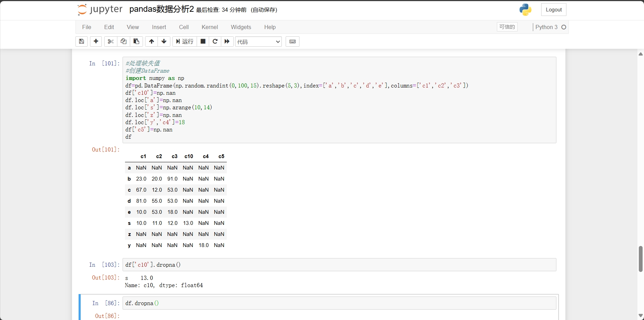Click the Python 3 kernel name
This screenshot has height=320, width=644.
[x=546, y=27]
